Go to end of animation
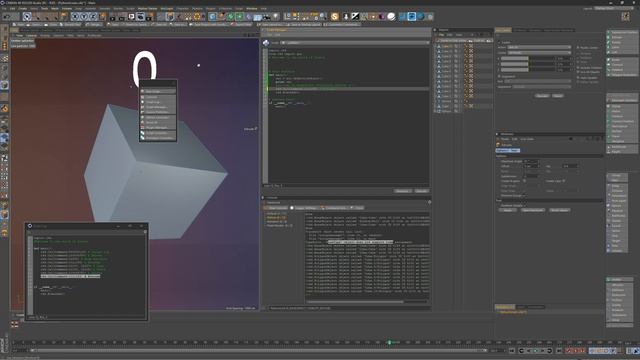This screenshot has height=360, width=640. click(x=559, y=351)
